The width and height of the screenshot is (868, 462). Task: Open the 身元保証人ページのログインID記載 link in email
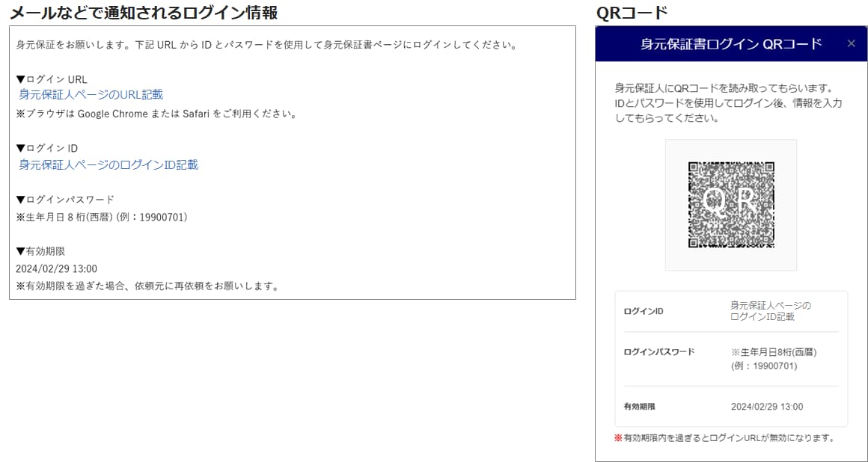pyautogui.click(x=109, y=165)
